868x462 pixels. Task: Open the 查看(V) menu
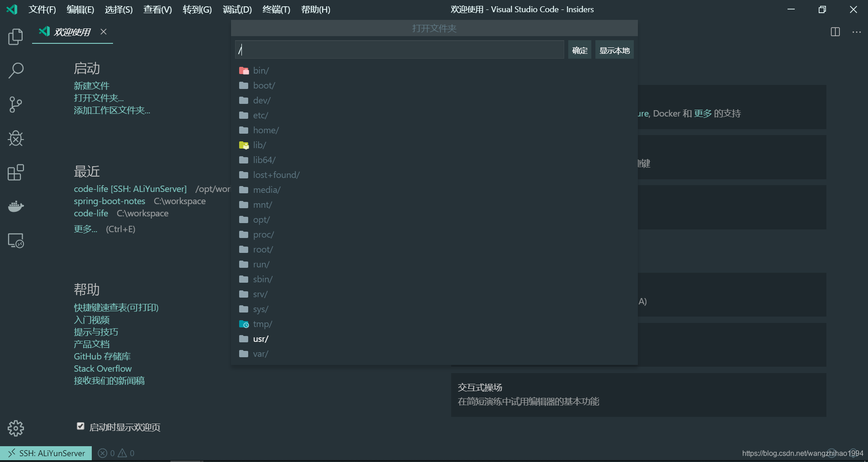pyautogui.click(x=158, y=9)
